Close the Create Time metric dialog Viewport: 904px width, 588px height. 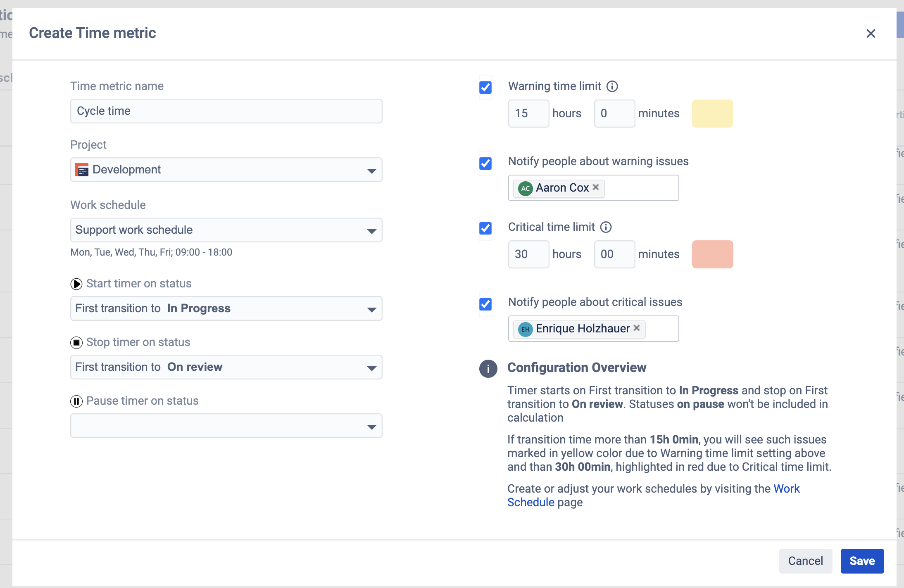click(x=871, y=33)
